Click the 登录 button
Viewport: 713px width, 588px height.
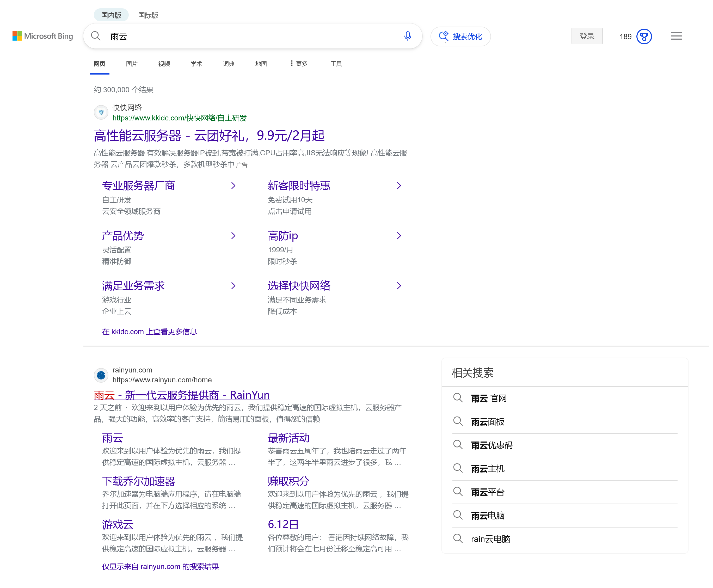point(587,36)
